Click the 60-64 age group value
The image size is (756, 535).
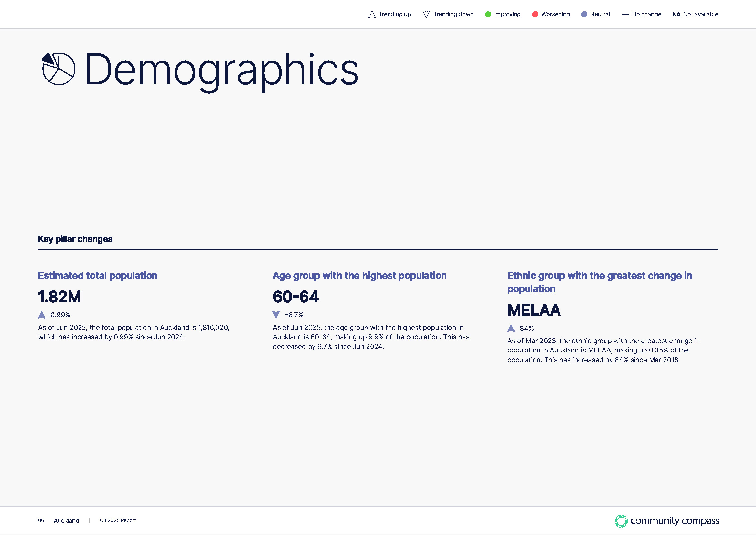(x=296, y=297)
